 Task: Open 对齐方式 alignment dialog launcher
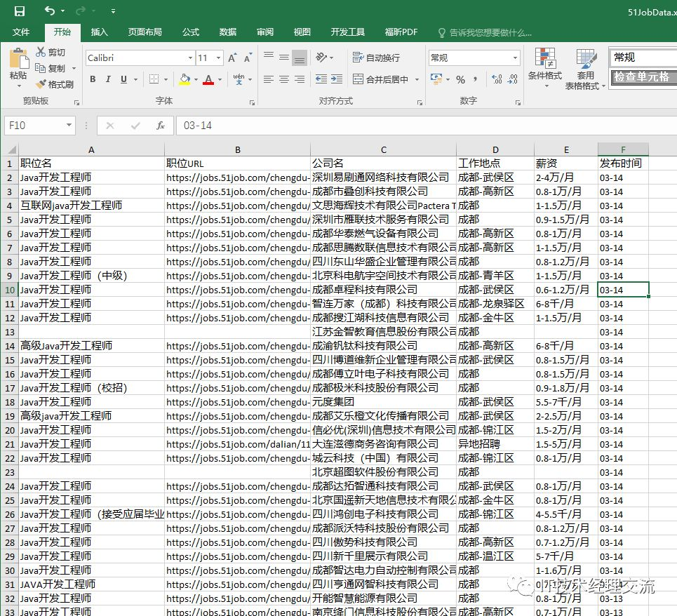[420, 102]
